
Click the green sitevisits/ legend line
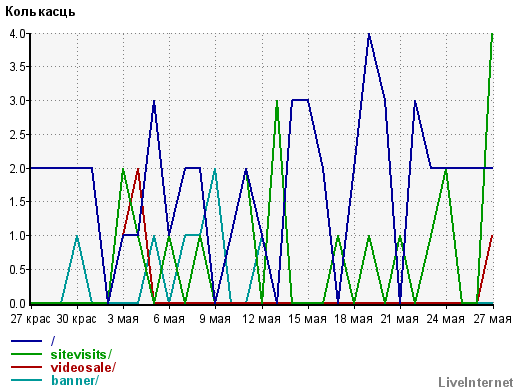(x=27, y=354)
